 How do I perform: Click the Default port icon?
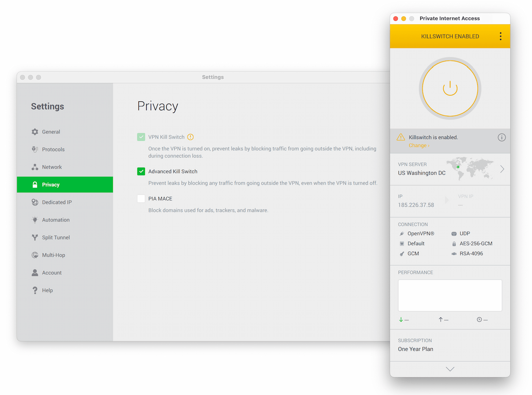click(x=402, y=244)
